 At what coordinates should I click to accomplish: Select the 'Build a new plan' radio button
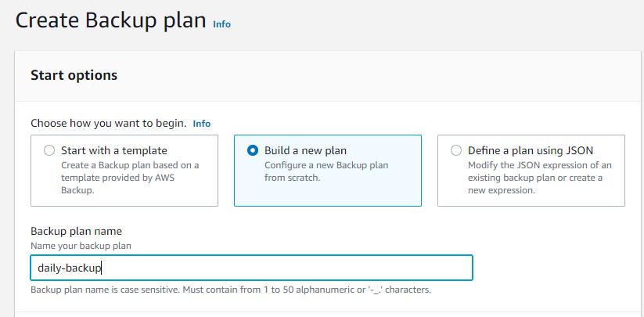[253, 150]
